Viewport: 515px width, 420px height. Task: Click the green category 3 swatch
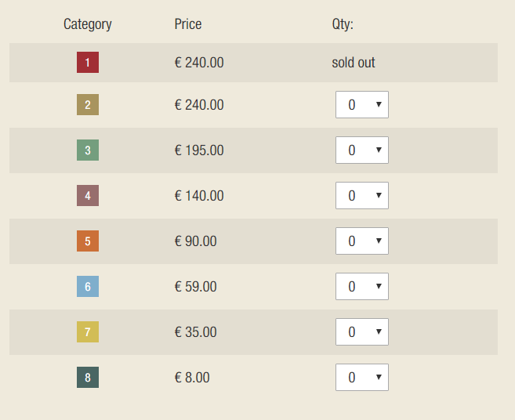pos(88,150)
